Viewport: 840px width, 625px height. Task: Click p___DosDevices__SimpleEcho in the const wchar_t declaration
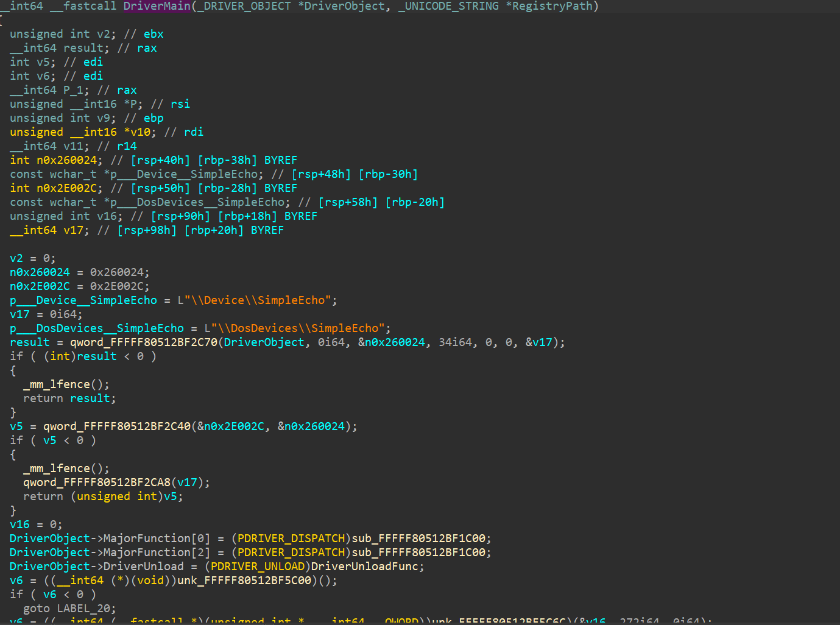click(197, 202)
